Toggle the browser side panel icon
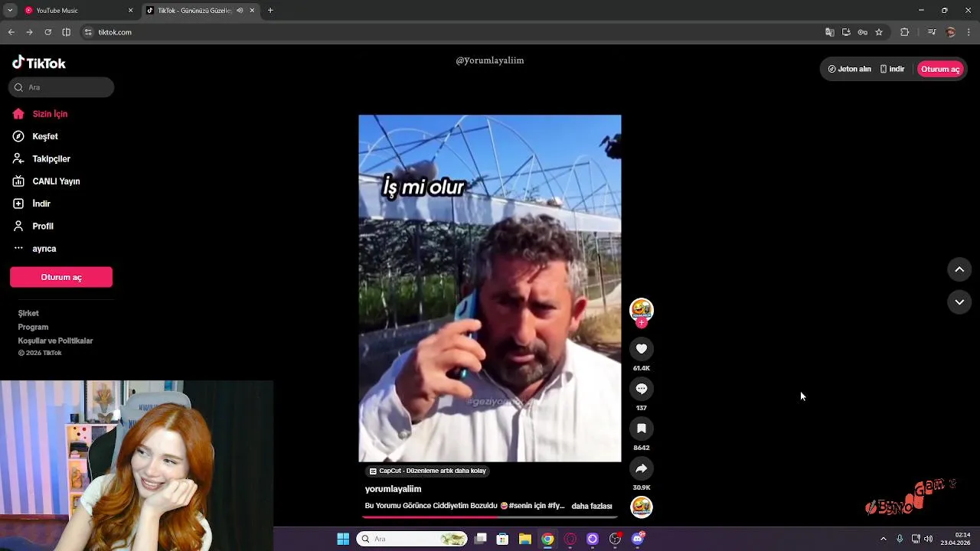Screen dimensions: 980x551 coord(67,32)
